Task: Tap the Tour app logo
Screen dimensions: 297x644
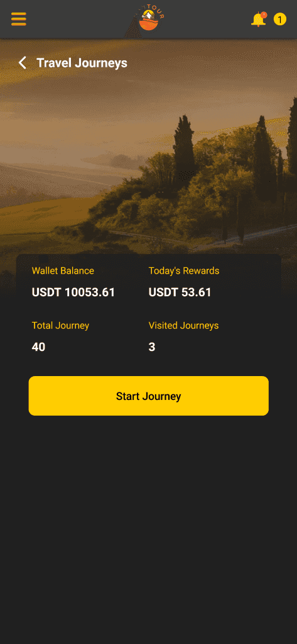Action: pos(148,19)
